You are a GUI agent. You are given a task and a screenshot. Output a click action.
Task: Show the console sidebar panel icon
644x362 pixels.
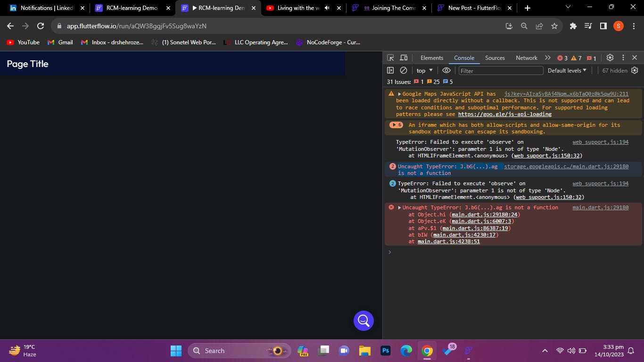390,70
